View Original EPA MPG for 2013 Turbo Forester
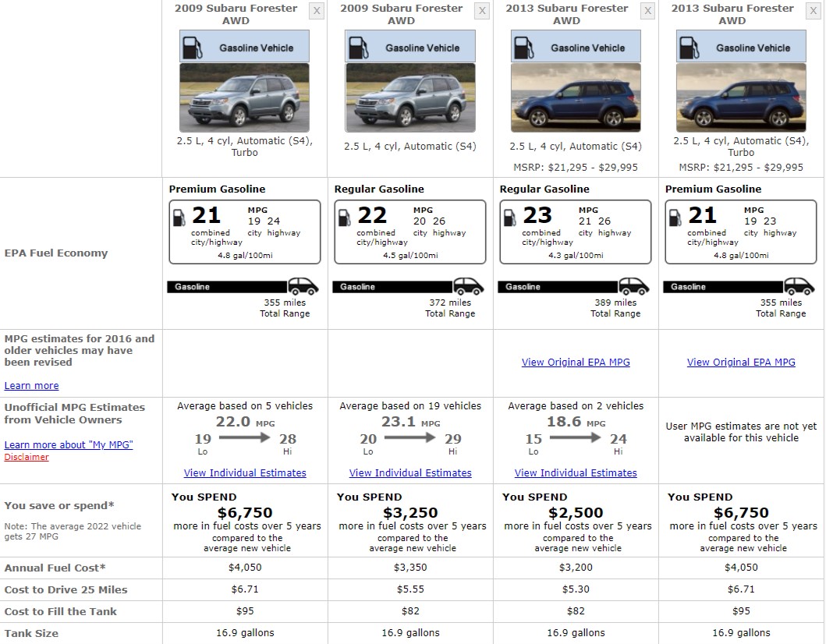The width and height of the screenshot is (826, 644). 741,363
